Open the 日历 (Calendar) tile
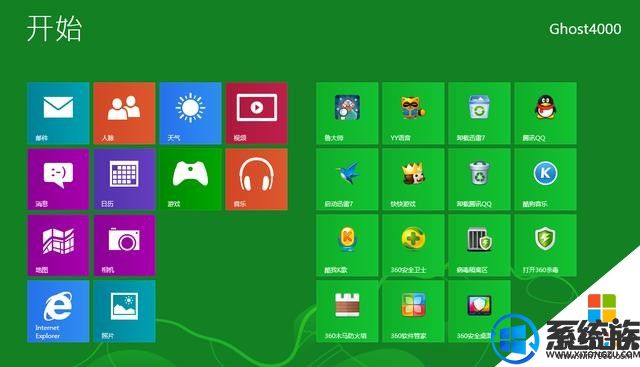 point(124,179)
